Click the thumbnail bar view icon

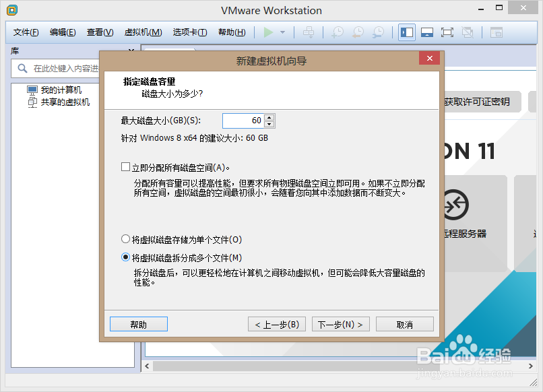point(427,32)
